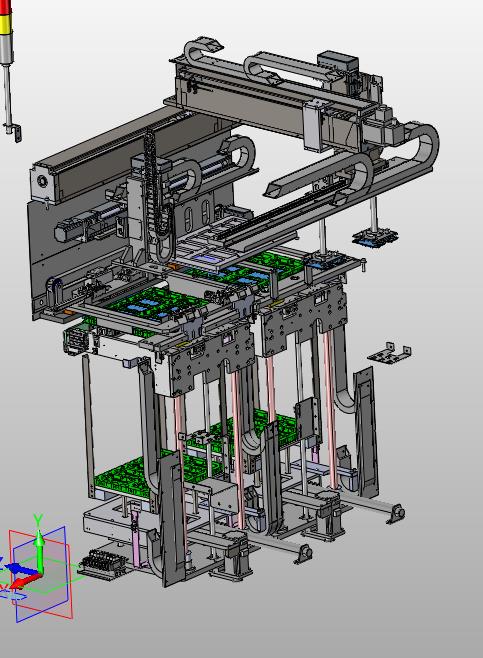Select the small detached bracket right of the machine
The height and width of the screenshot is (658, 483).
pos(390,353)
